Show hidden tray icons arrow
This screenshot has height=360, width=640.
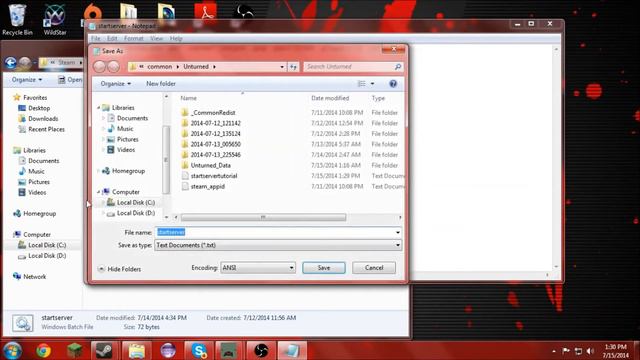pyautogui.click(x=554, y=351)
